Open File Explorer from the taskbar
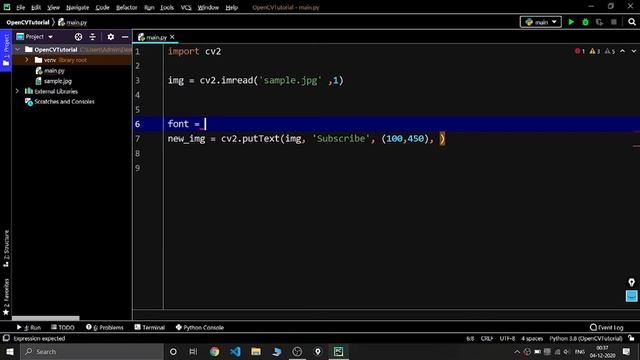 [256, 351]
